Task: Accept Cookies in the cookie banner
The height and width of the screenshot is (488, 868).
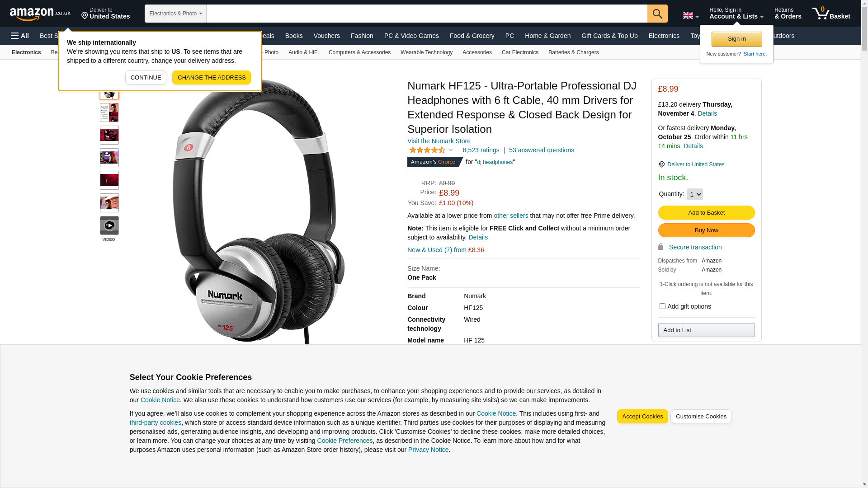Action: (642, 417)
